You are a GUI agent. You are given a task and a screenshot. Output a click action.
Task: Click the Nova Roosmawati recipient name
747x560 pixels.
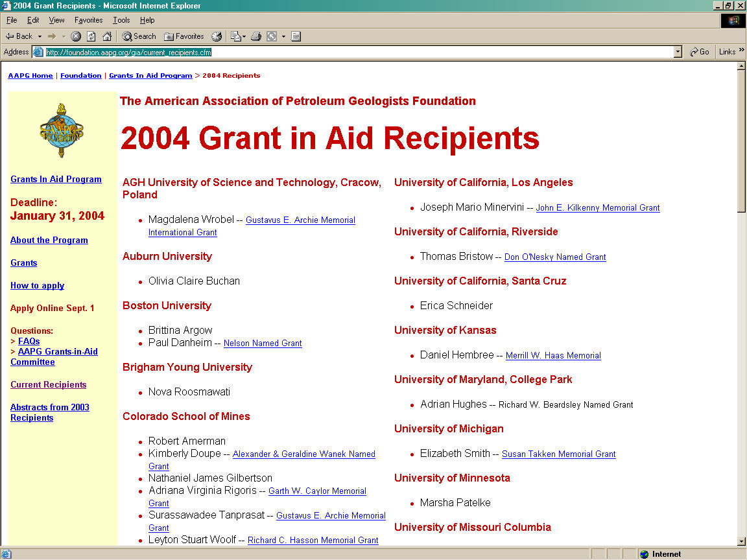(x=189, y=392)
